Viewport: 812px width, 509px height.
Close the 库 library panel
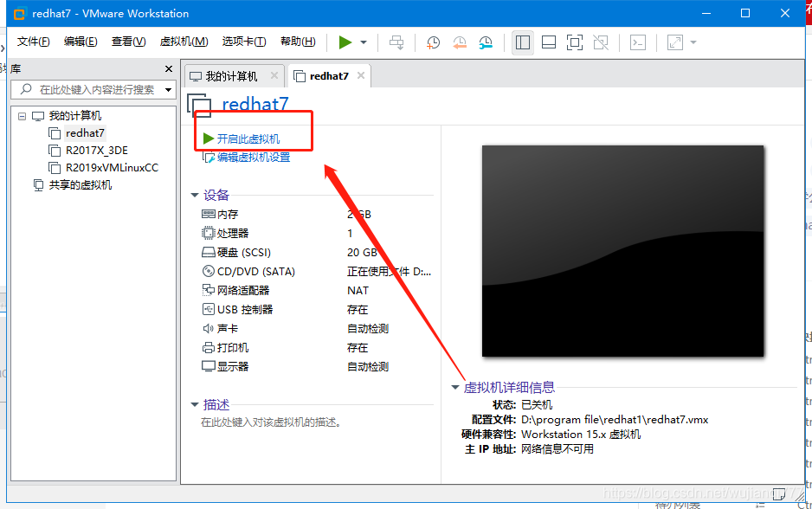168,69
